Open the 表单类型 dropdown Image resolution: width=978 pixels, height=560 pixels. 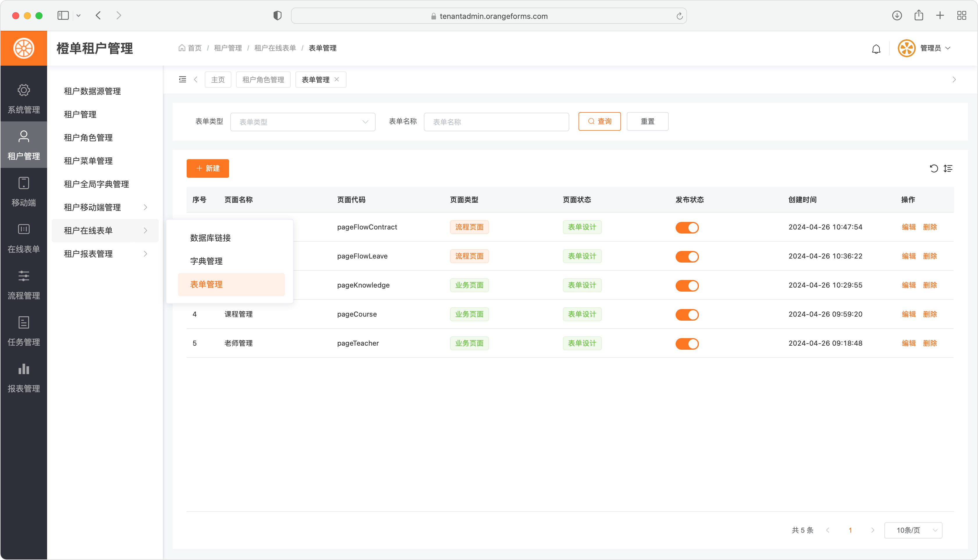click(x=303, y=122)
